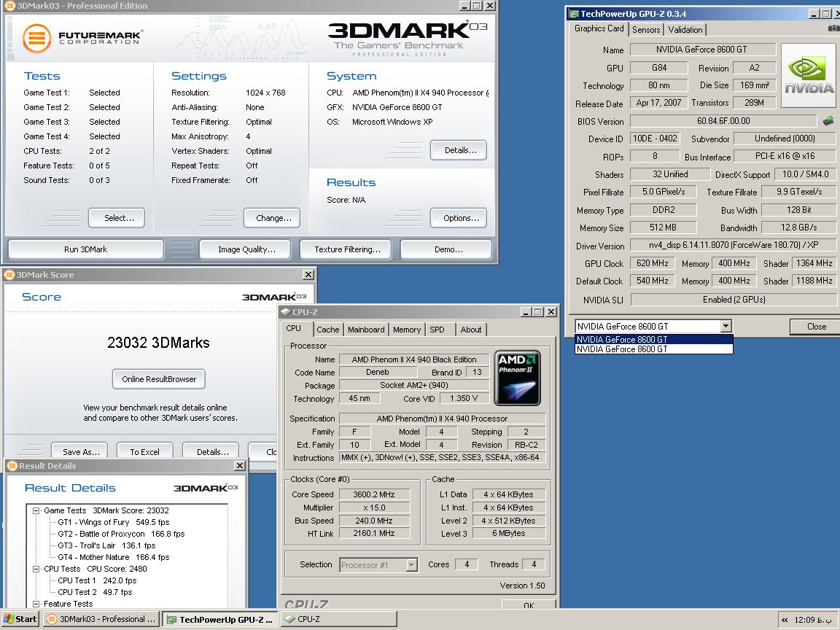840x630 pixels.
Task: Click Details... in 3DMark Score window
Action: [x=211, y=451]
